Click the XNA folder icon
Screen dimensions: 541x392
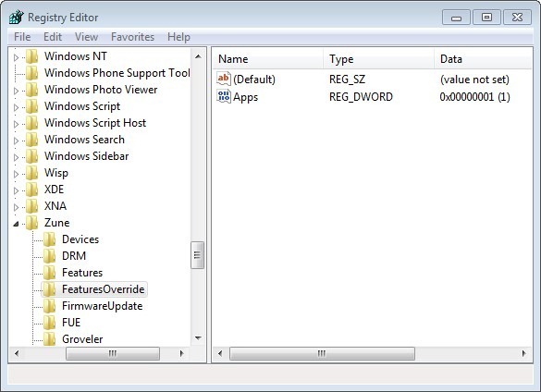tap(32, 205)
